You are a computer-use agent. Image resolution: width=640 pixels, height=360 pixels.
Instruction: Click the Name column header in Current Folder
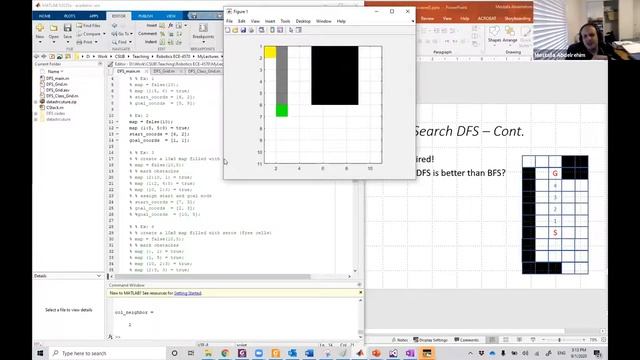tap(53, 71)
